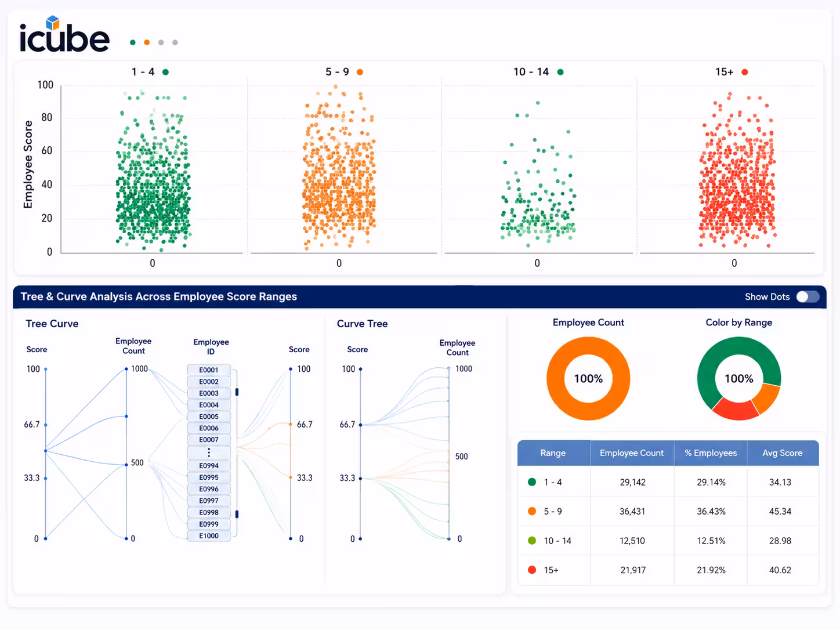Click red dot in 15+ table row
The image size is (840, 630).
pos(532,570)
